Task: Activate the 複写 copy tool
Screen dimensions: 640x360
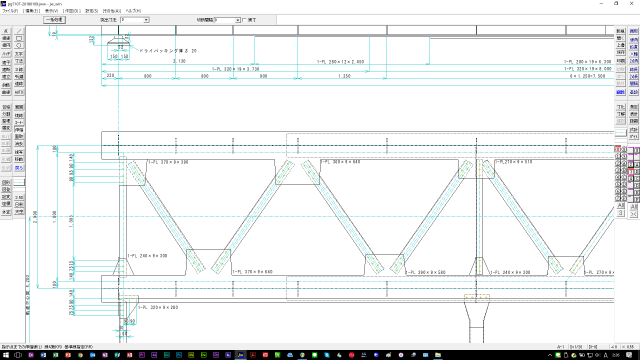Action: [19, 152]
